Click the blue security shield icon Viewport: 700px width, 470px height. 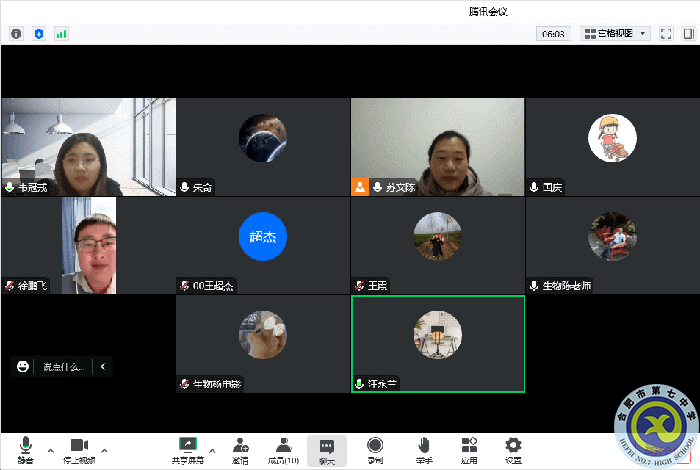click(x=39, y=33)
